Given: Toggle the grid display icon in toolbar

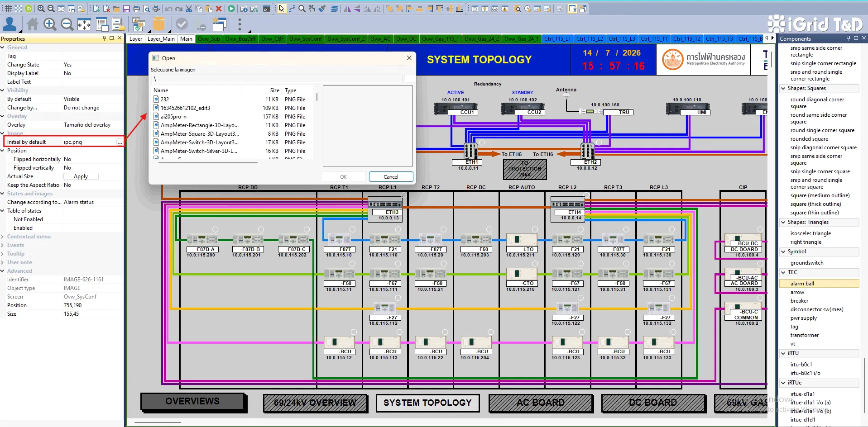Looking at the screenshot, I should point(8,9).
